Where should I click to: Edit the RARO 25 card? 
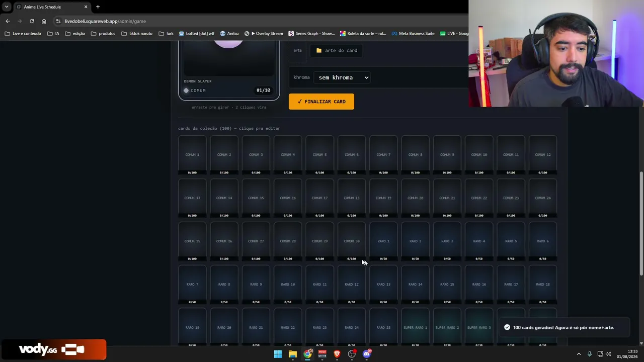(383, 327)
